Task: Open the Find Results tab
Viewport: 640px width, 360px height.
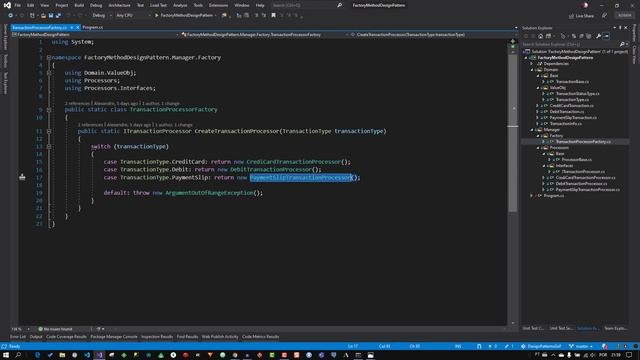Action: 187,337
